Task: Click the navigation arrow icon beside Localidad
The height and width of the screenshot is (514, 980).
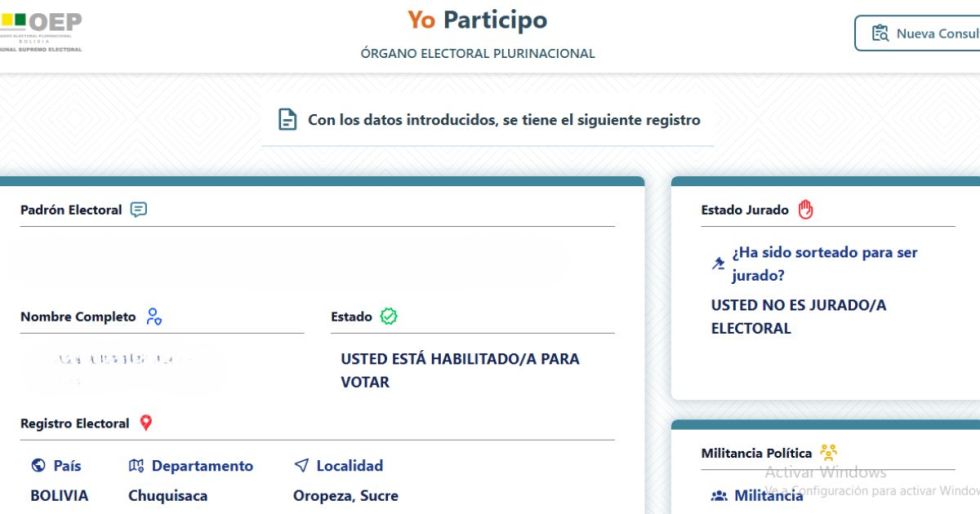Action: (x=301, y=465)
